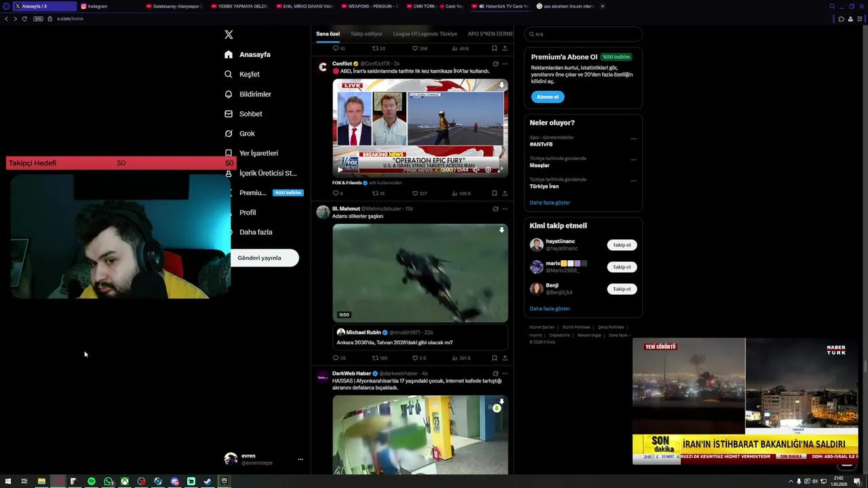Click Abone ol premium button
Viewport: 868px width, 488px height.
tap(547, 97)
